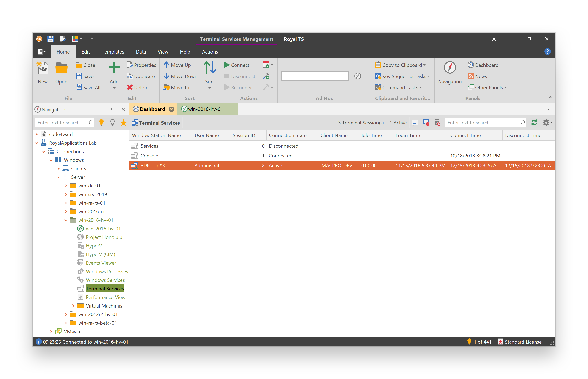
Task: Click the green Add plus icon
Action: (114, 67)
